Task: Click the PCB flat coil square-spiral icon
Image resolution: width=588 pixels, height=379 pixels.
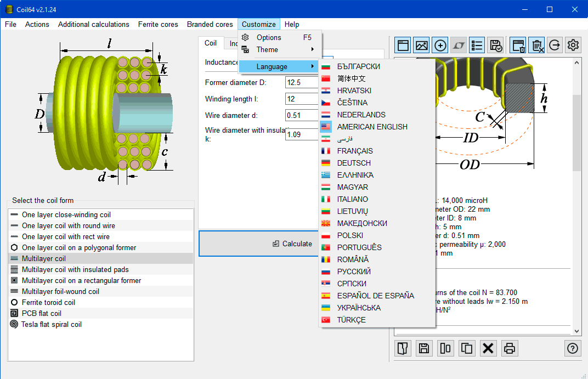Action: click(x=14, y=313)
